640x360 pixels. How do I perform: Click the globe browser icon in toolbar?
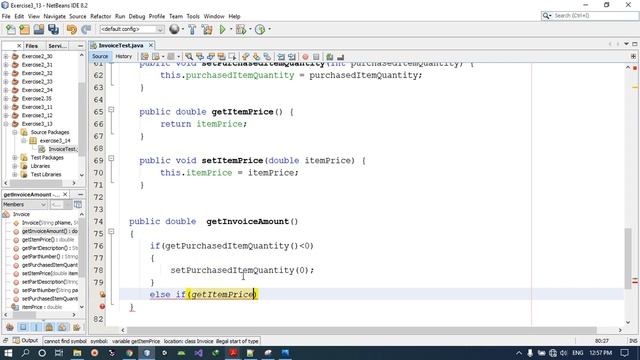[174, 29]
